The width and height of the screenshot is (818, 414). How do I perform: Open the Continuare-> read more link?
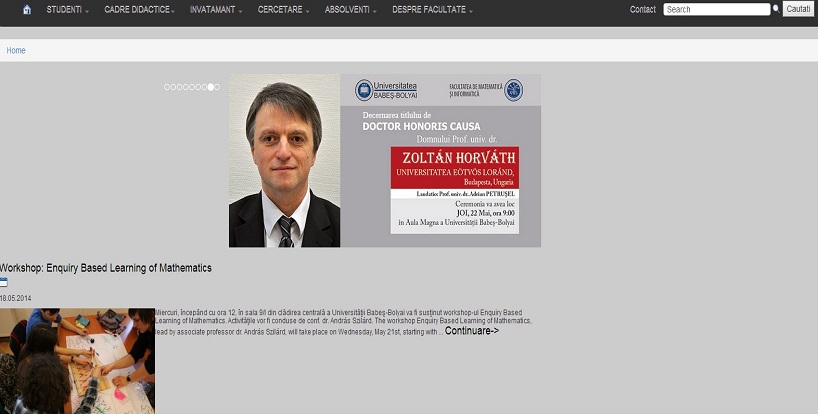[472, 331]
